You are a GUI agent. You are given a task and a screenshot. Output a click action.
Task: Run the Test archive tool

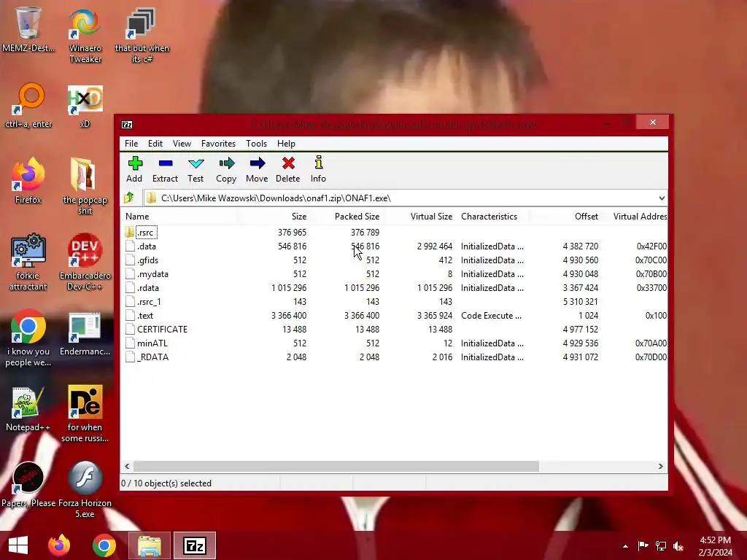click(x=196, y=169)
